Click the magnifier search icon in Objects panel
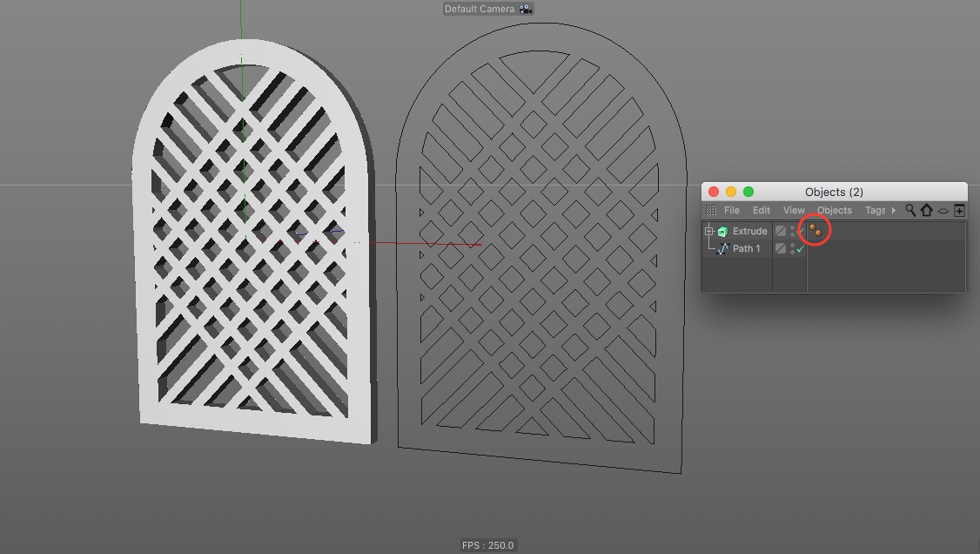The image size is (980, 554). coord(910,210)
